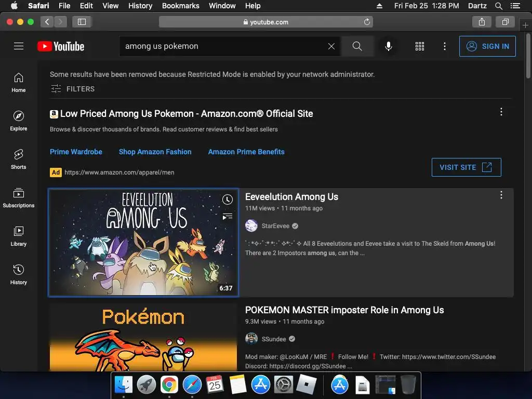Open the Edit menu

coord(87,6)
